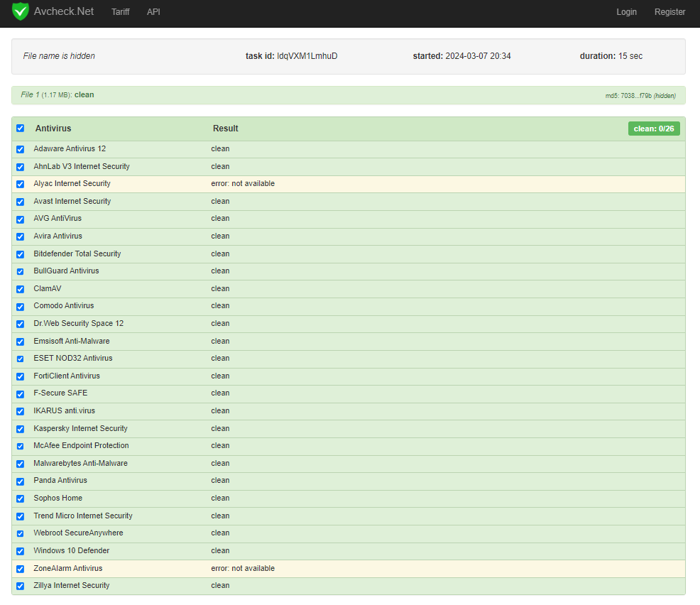The image size is (700, 605).
Task: Uncheck the ESET NOD32 Antivirus checkbox
Action: (x=20, y=359)
